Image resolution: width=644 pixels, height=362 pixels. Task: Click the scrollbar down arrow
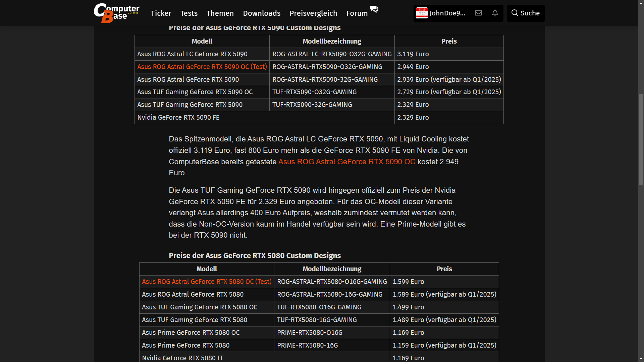point(641,359)
